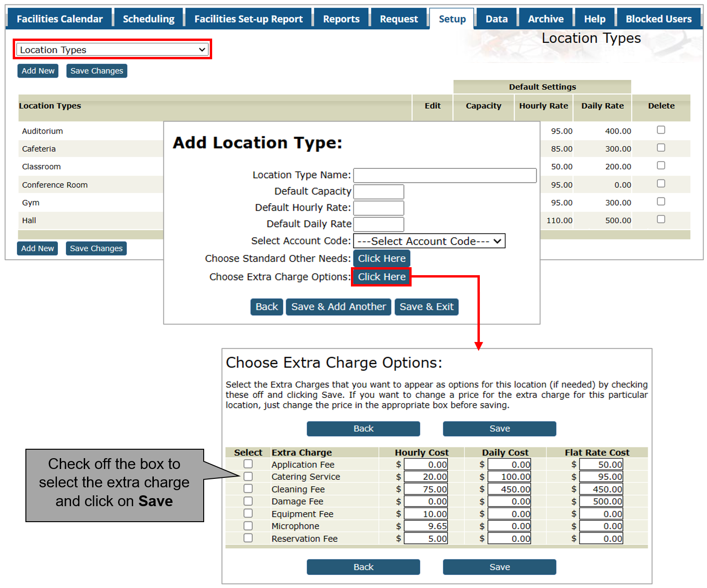Edit Cleaning Fee flat rate cost field
Viewport: 707px width, 588px height.
tap(601, 489)
